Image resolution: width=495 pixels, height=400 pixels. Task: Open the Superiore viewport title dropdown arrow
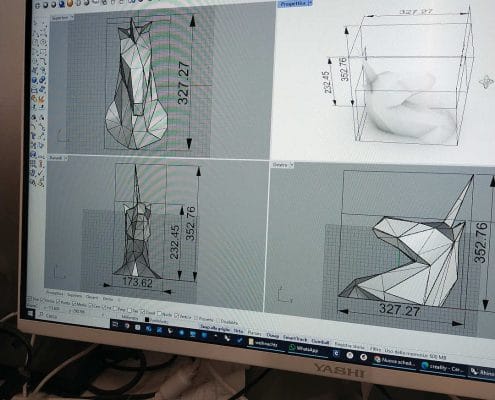coord(72,17)
